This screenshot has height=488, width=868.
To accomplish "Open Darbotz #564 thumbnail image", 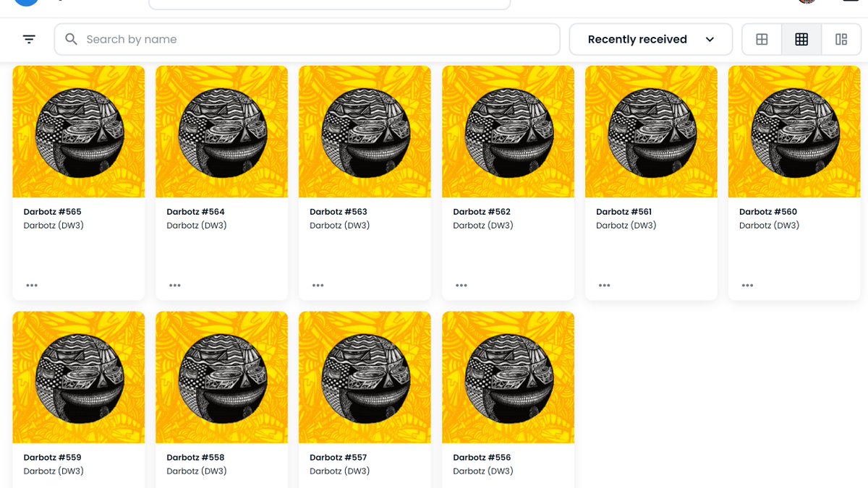I will pos(222,132).
